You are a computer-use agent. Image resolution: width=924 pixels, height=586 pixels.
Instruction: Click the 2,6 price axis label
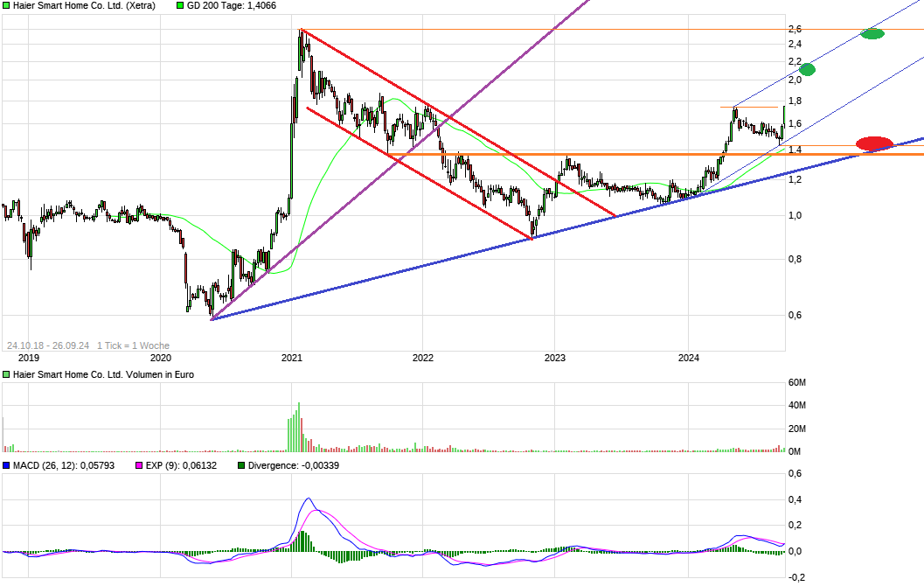pyautogui.click(x=795, y=29)
